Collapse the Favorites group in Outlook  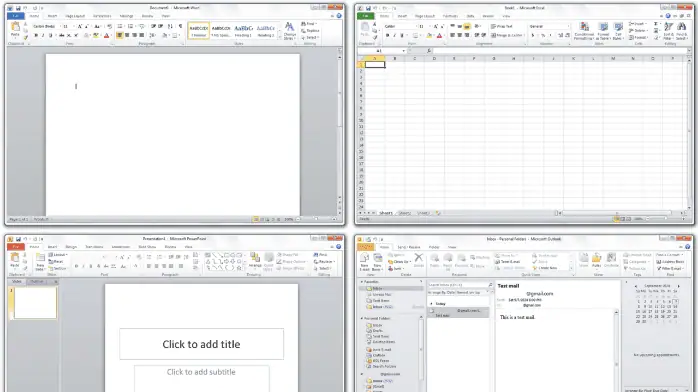(x=361, y=282)
